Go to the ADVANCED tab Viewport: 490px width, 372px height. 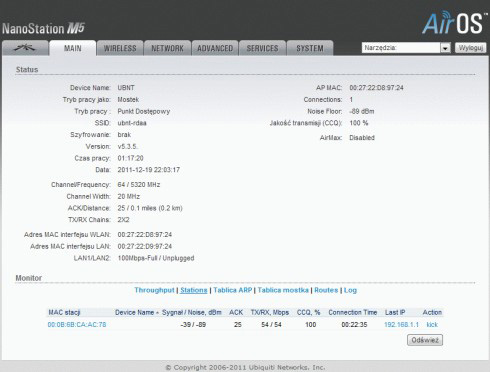(x=215, y=48)
